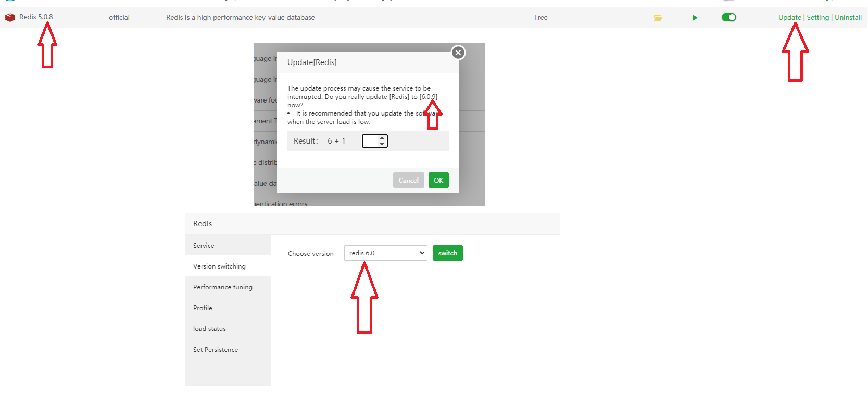This screenshot has width=868, height=409.
Task: Click the Update[Redis] dialog title
Action: pyautogui.click(x=312, y=62)
